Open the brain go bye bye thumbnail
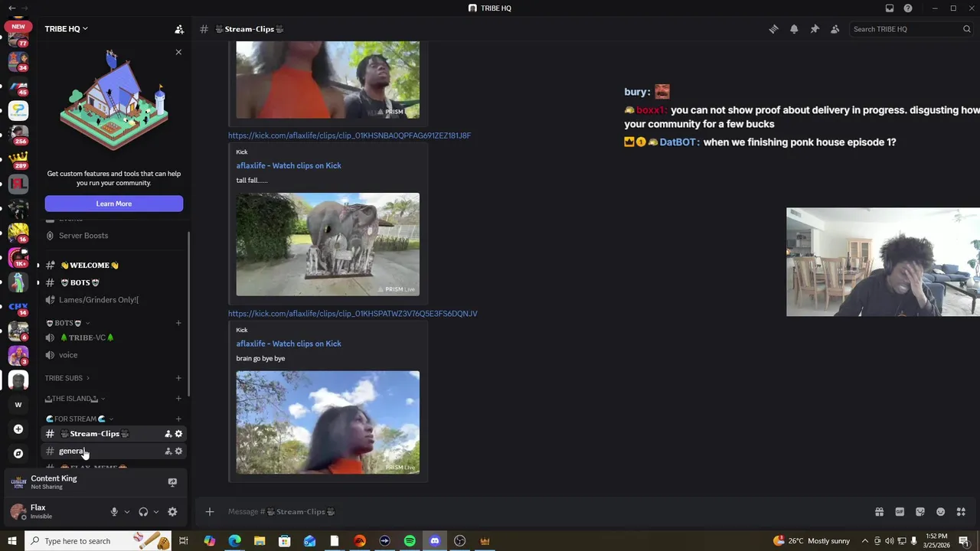Screen dimensions: 980x551 (328, 422)
